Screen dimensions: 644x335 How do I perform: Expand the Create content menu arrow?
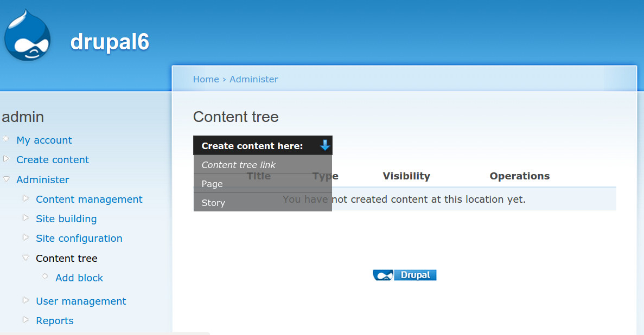6,158
